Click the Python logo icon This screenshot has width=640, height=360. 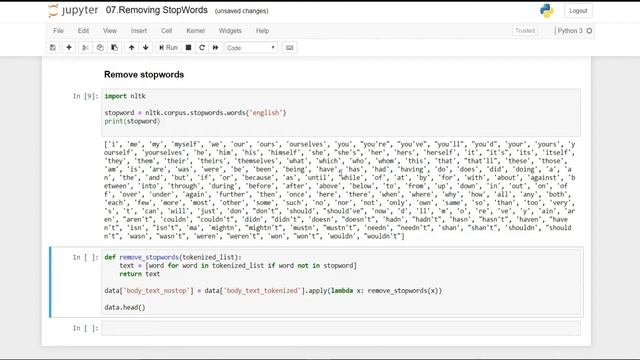(547, 11)
